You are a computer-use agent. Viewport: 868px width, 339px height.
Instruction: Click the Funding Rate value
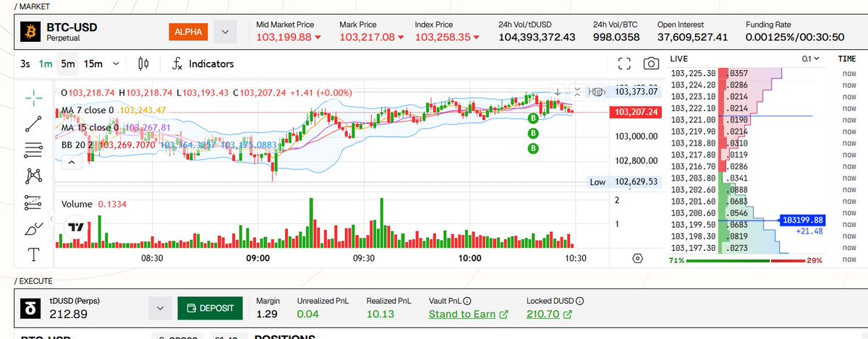coord(795,37)
